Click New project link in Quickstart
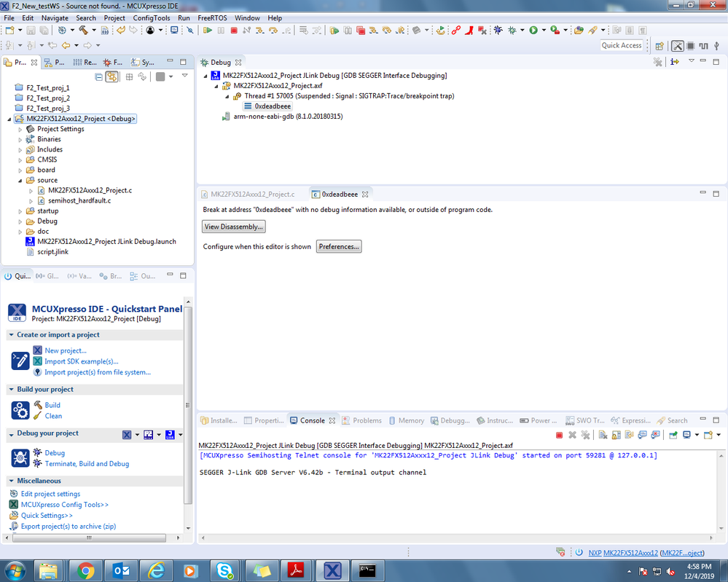This screenshot has height=582, width=728. tap(66, 350)
